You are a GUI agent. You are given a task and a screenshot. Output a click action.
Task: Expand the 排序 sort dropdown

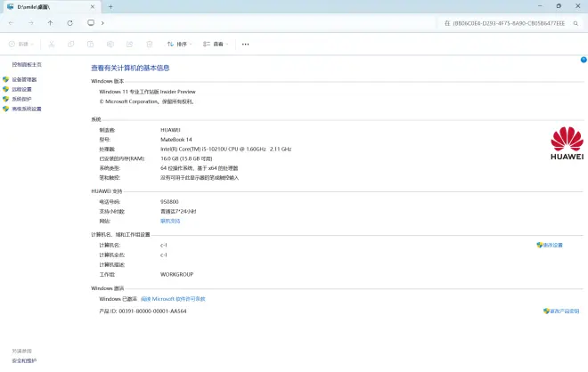click(x=180, y=44)
